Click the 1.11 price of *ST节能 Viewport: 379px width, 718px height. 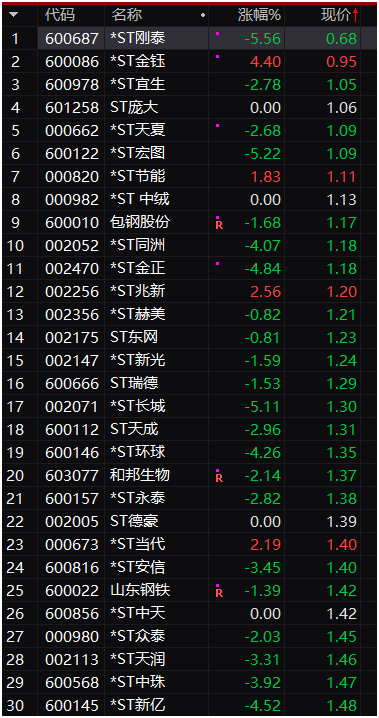tap(341, 176)
